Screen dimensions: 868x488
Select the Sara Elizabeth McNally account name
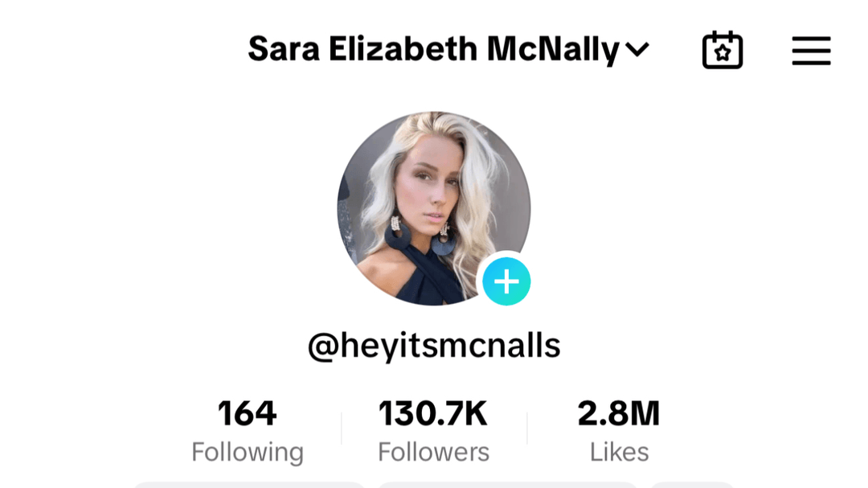coord(433,49)
